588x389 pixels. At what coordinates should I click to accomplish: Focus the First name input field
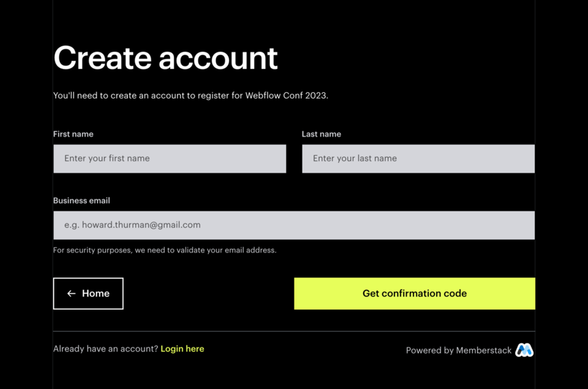click(x=169, y=158)
